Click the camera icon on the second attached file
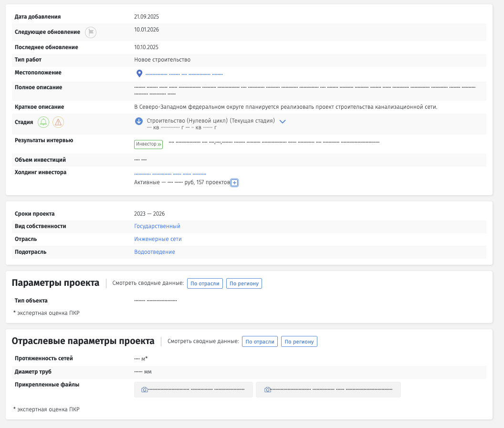The width and height of the screenshot is (504, 428). coord(268,390)
